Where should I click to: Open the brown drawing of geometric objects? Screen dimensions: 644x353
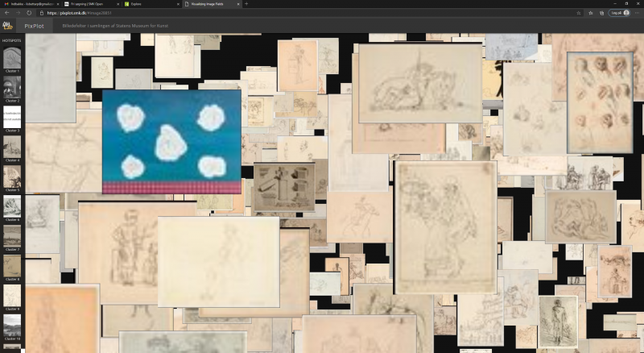pyautogui.click(x=284, y=187)
